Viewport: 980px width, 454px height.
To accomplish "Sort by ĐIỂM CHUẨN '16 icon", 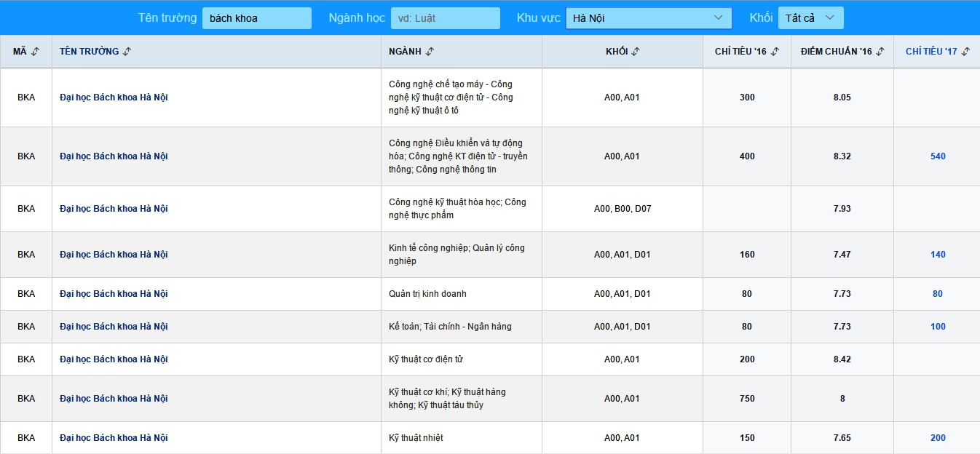I will pos(880,52).
